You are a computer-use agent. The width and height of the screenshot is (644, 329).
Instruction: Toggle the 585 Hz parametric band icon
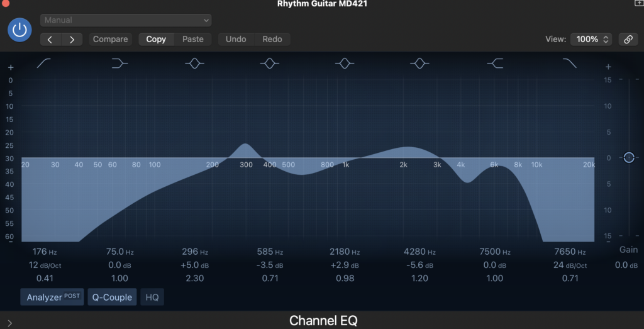click(x=270, y=63)
